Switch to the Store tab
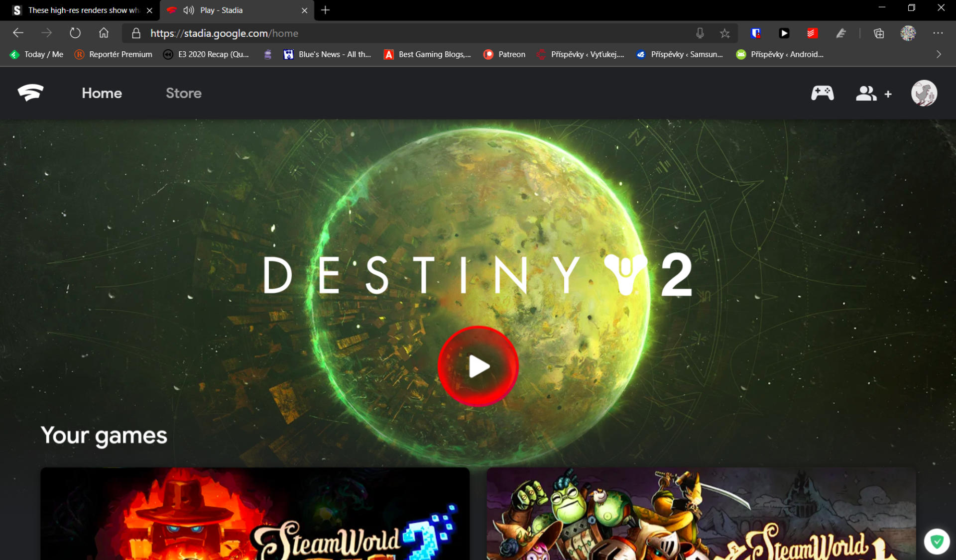956x560 pixels. click(x=183, y=93)
